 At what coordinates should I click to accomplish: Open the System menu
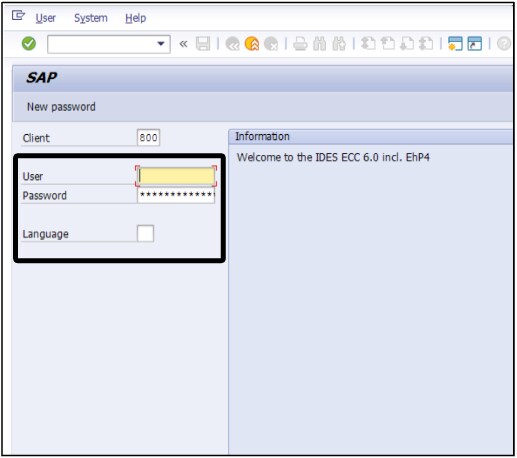pyautogui.click(x=91, y=18)
